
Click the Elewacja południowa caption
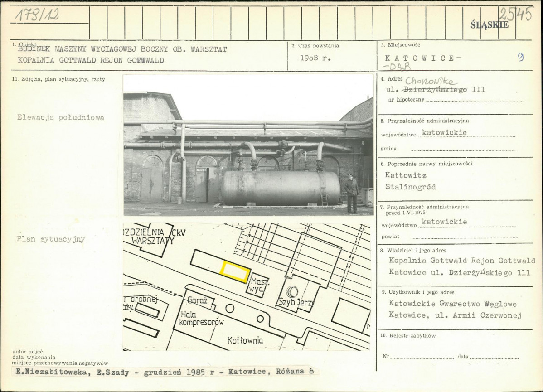click(60, 118)
